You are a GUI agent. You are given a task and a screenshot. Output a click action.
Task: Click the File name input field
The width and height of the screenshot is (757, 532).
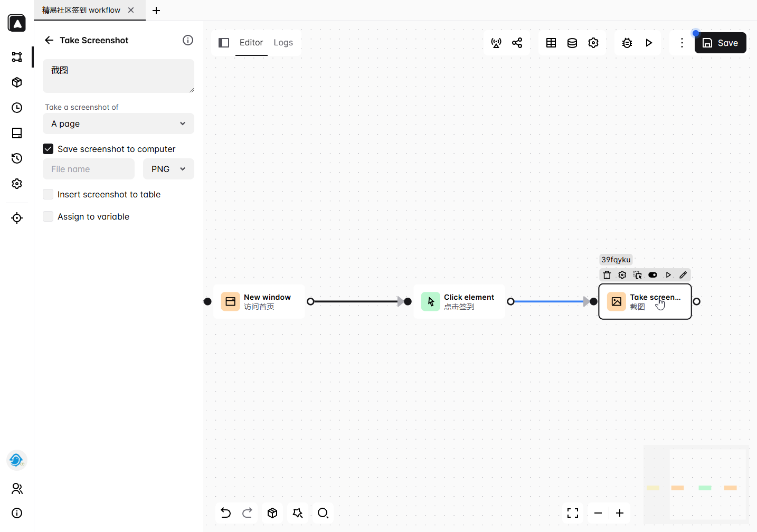click(89, 169)
